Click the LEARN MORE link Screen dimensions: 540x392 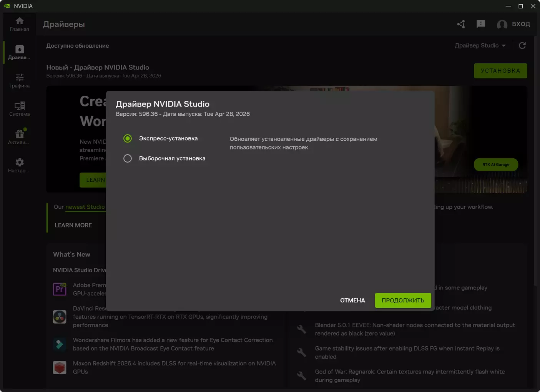point(73,225)
